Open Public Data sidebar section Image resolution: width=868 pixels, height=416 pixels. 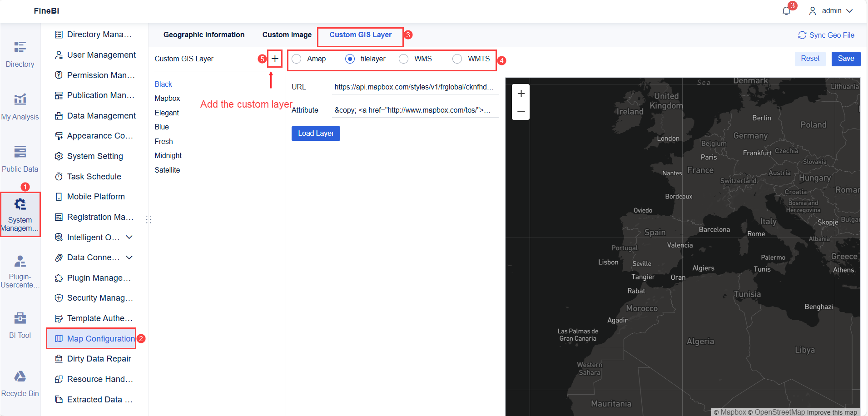click(20, 159)
